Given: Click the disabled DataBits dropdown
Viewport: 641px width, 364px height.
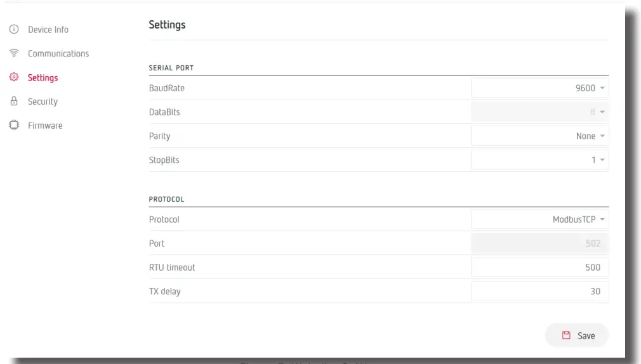Looking at the screenshot, I should pos(539,112).
